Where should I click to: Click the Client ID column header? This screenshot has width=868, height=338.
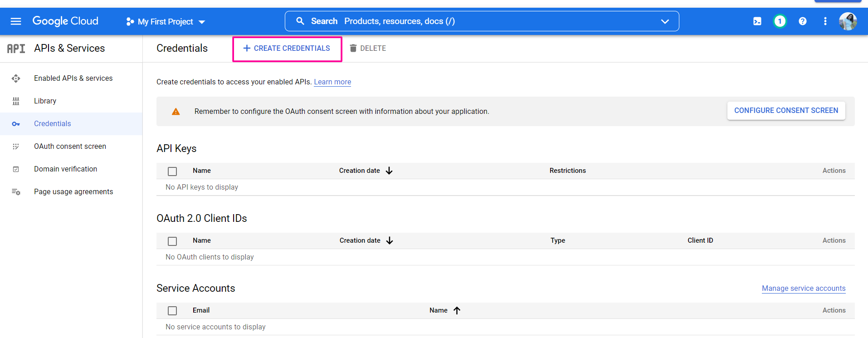coord(700,240)
